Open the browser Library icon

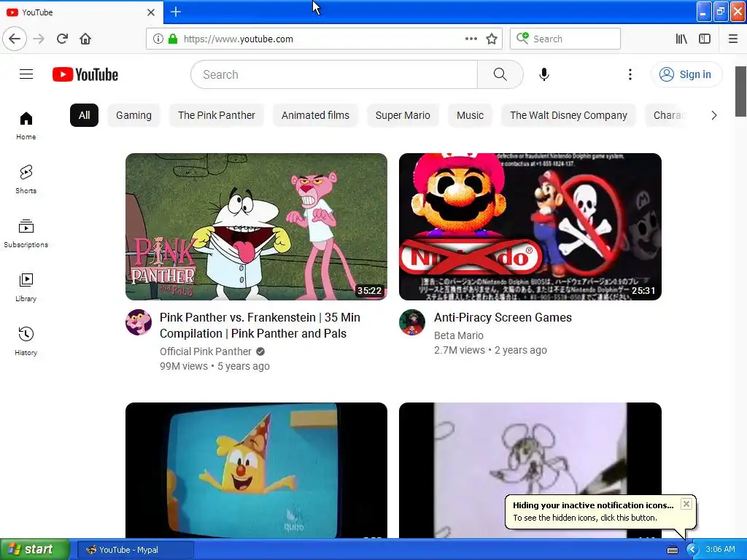click(x=681, y=39)
